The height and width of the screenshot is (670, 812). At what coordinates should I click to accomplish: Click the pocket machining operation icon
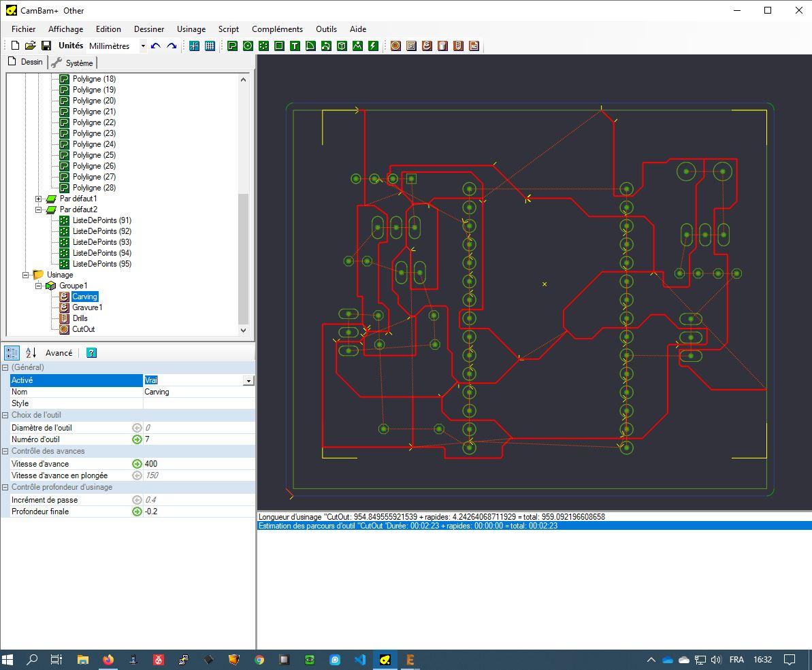[411, 46]
